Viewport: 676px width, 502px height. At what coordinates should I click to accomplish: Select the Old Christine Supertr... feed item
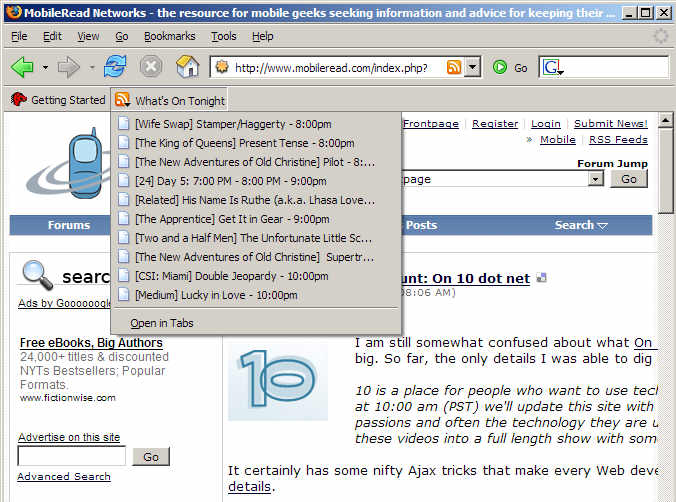(256, 257)
